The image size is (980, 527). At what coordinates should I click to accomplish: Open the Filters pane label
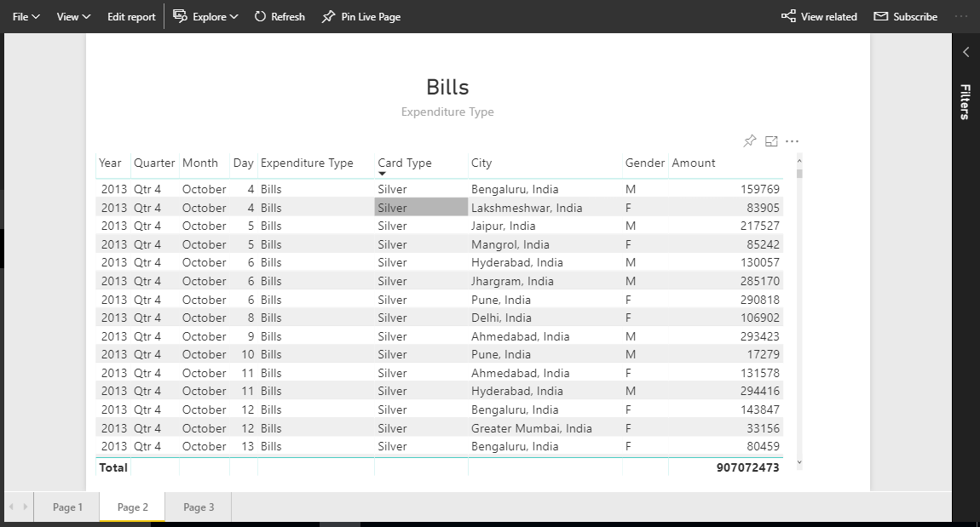[966, 102]
